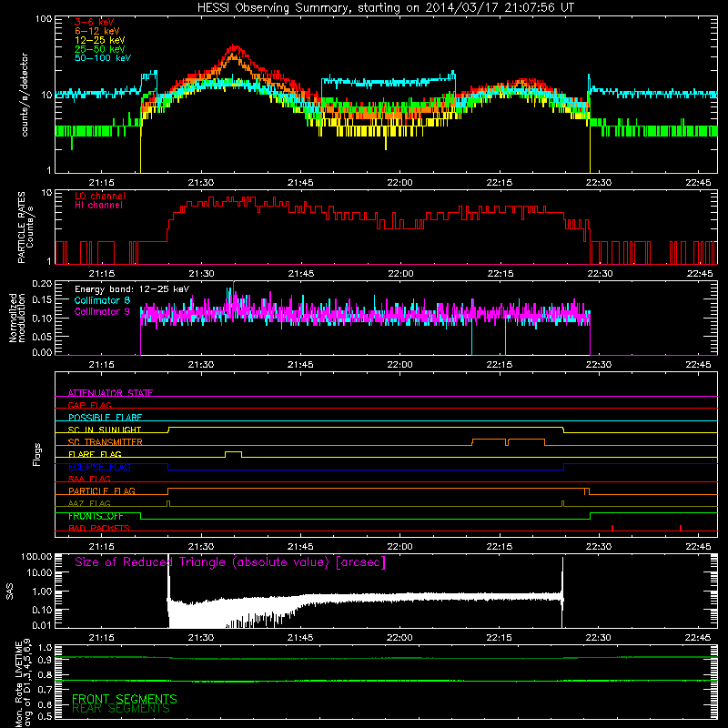Viewport: 728px width, 728px height.
Task: Click the ECLIPSE_FLAG label
Action: pyautogui.click(x=99, y=467)
